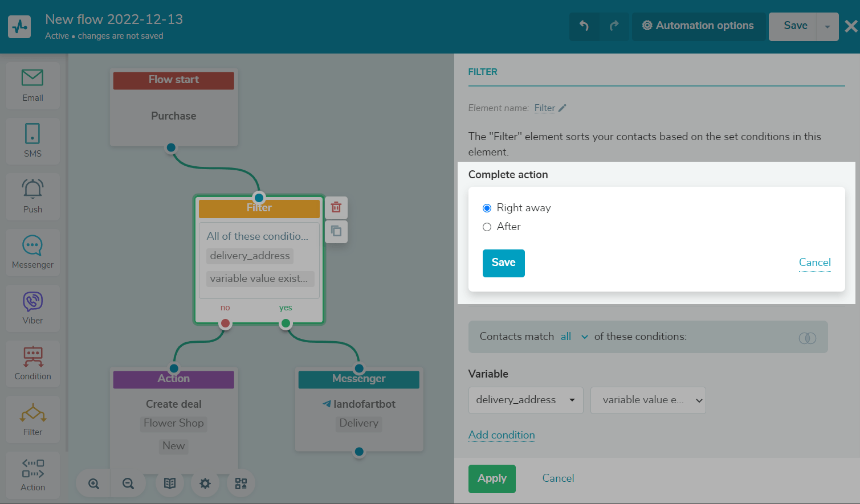Select the Flow start Purchase block
The width and height of the screenshot is (860, 504).
(174, 108)
